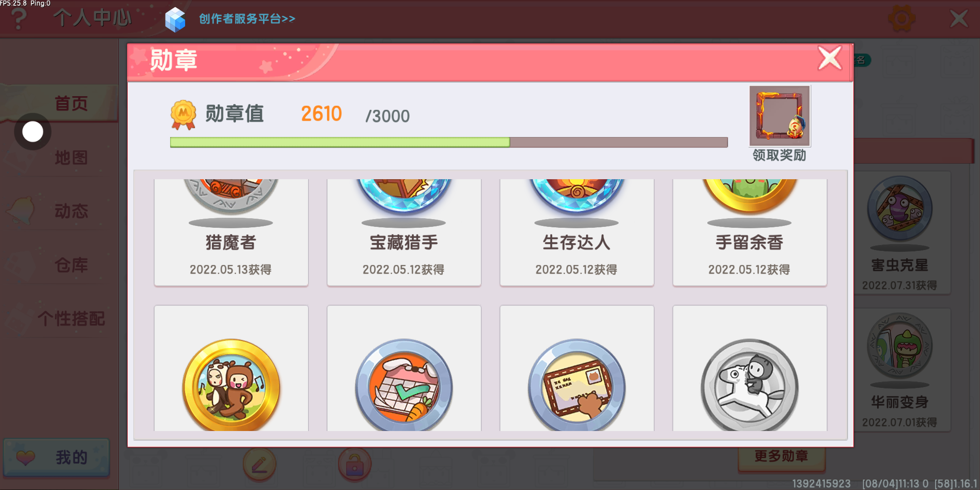Viewport: 980px width, 490px height.
Task: Click the blue cube creator platform icon
Action: (175, 20)
